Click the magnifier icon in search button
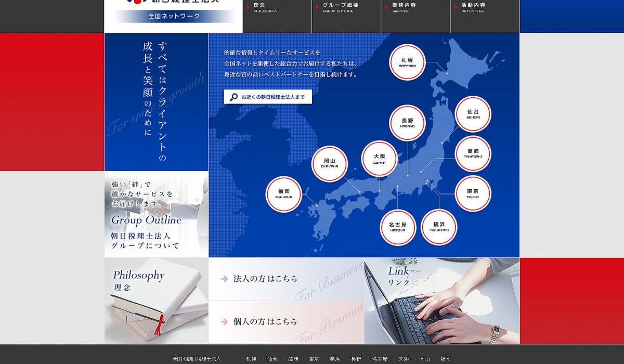The height and width of the screenshot is (364, 624). tap(234, 97)
